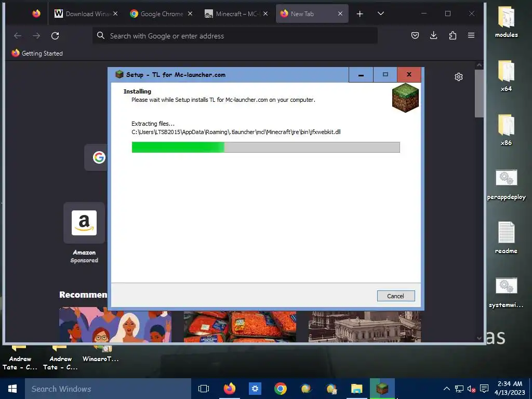This screenshot has width=532, height=399.
Task: Open the x86 folder on desktop
Action: point(506,129)
